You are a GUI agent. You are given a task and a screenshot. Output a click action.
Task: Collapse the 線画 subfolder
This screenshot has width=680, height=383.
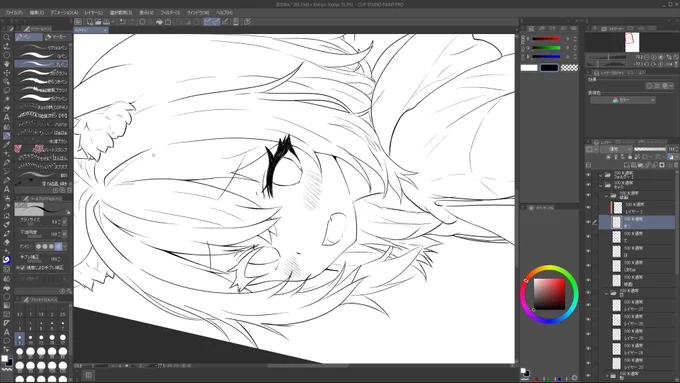[x=606, y=196]
